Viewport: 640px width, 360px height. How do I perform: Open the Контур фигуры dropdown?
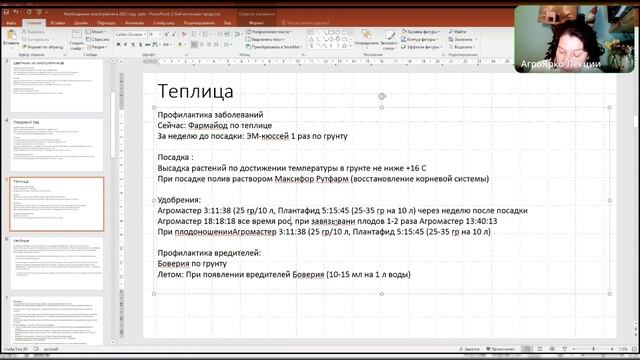[419, 39]
